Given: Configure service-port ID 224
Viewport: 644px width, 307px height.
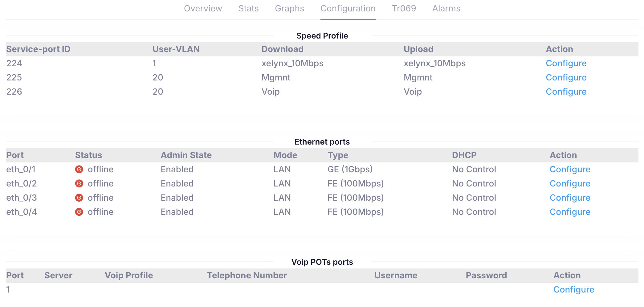Looking at the screenshot, I should click(x=566, y=63).
